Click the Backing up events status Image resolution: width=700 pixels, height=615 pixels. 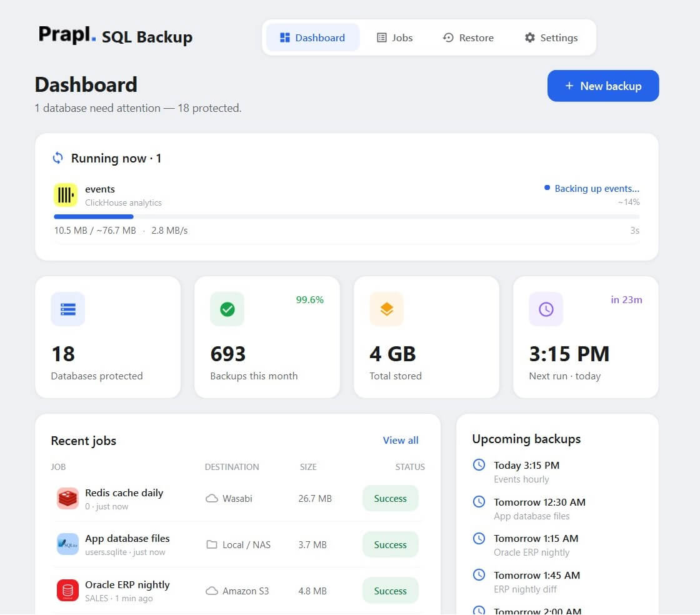tap(592, 188)
